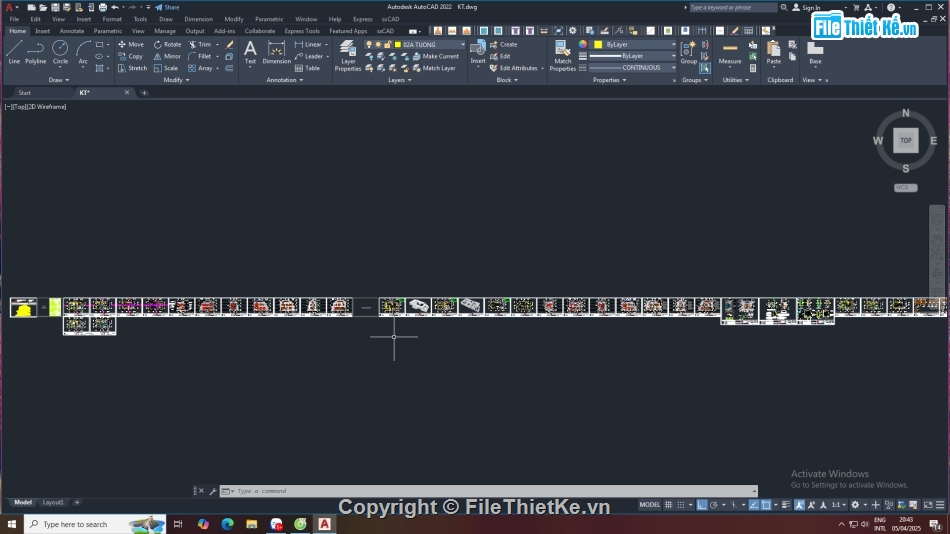The height and width of the screenshot is (534, 950).
Task: Click the Rotate tool
Action: pyautogui.click(x=168, y=44)
